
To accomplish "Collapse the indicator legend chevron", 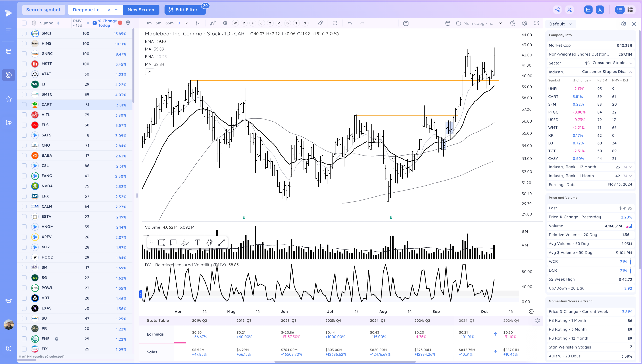I will point(150,72).
